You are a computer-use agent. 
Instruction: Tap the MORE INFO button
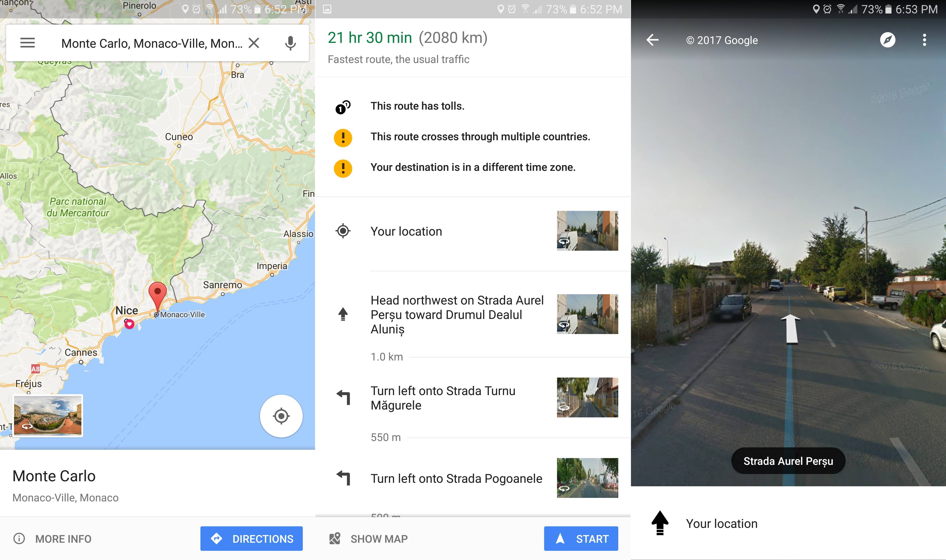click(53, 539)
